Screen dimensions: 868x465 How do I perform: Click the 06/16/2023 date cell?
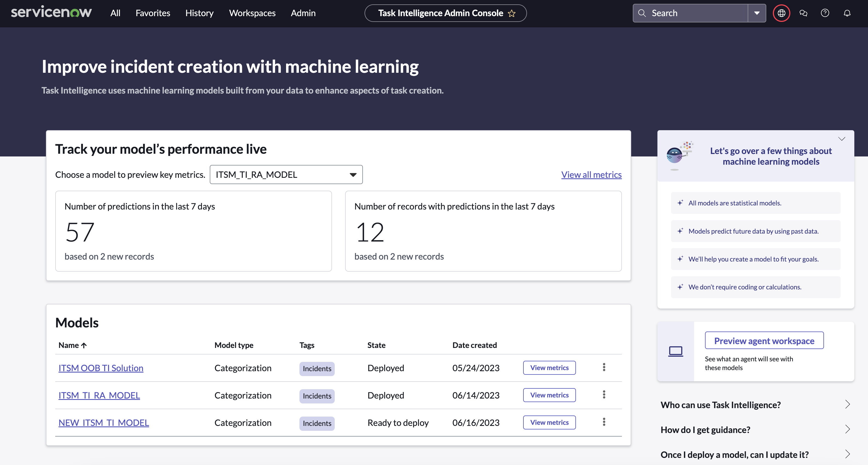coord(476,423)
